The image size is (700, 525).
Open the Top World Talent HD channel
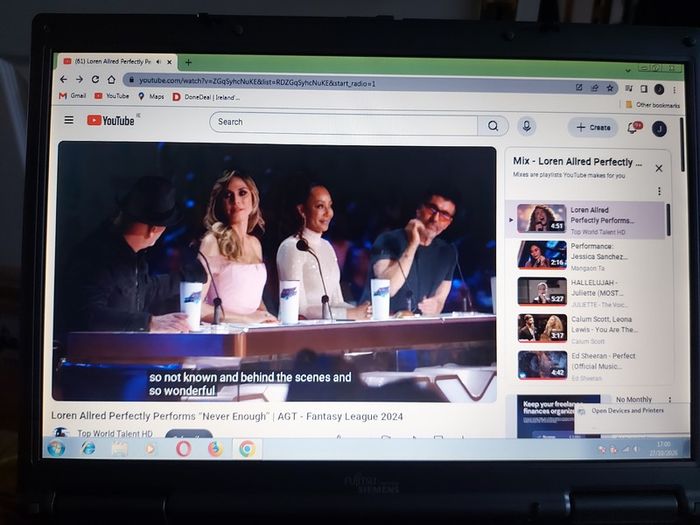(115, 433)
